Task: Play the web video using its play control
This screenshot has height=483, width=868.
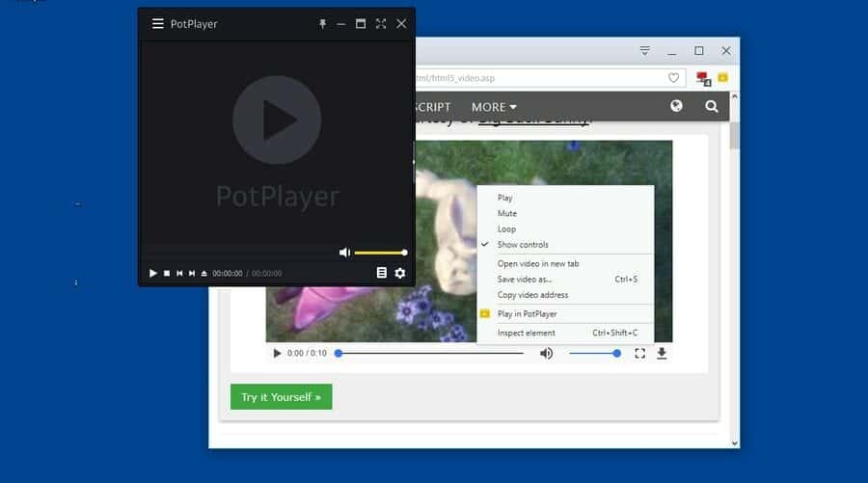Action: click(277, 353)
